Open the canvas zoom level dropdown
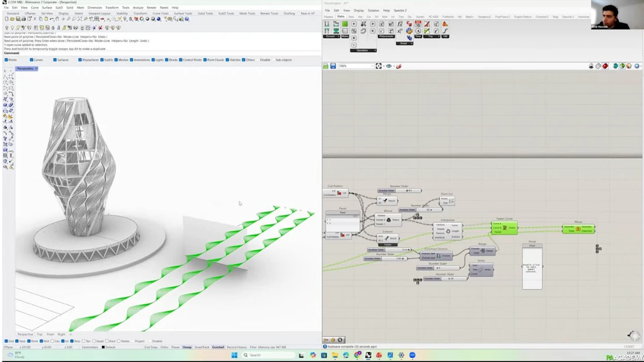644x362 pixels. [x=371, y=66]
